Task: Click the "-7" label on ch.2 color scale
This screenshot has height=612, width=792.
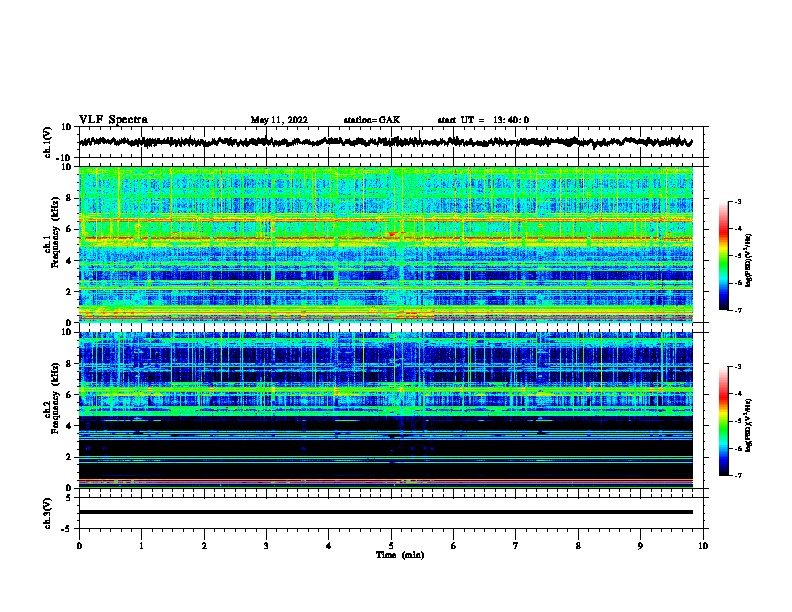Action: pyautogui.click(x=737, y=475)
